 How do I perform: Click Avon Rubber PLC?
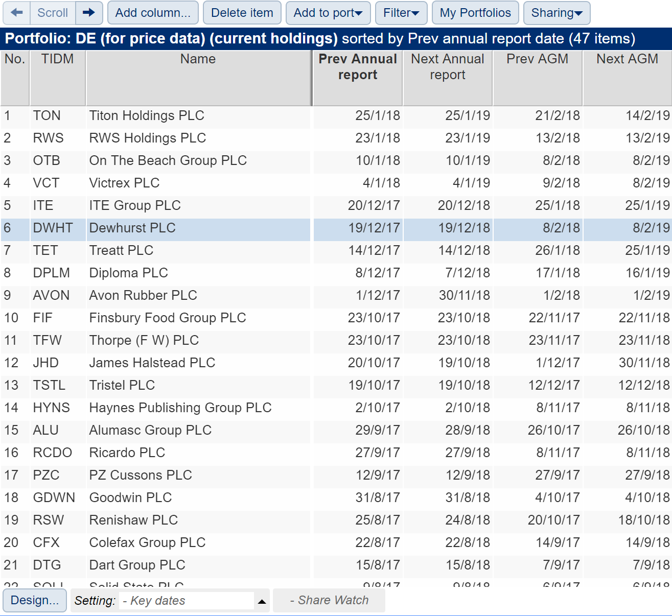(143, 295)
